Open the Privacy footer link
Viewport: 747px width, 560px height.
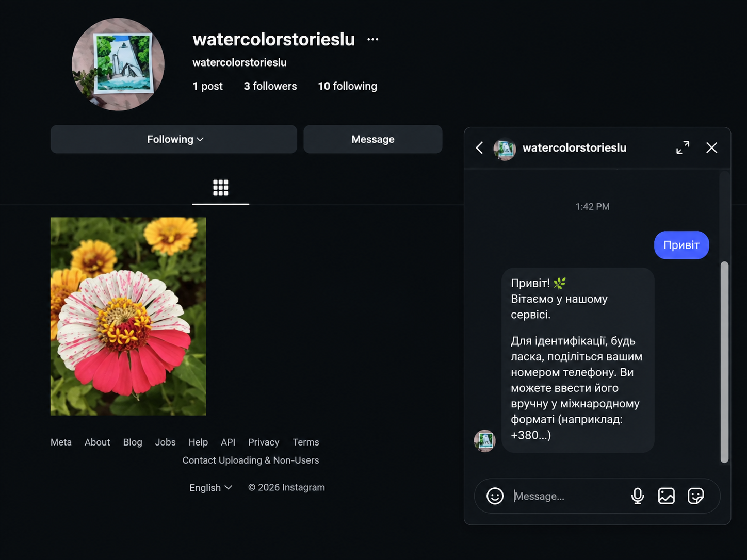pyautogui.click(x=264, y=442)
